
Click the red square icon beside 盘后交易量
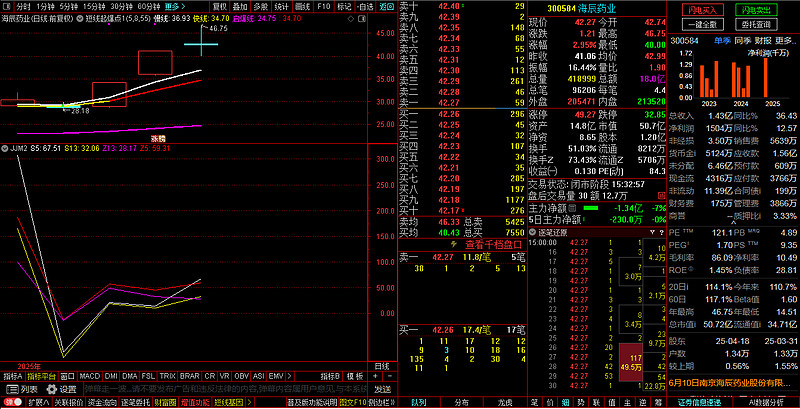pos(661,195)
